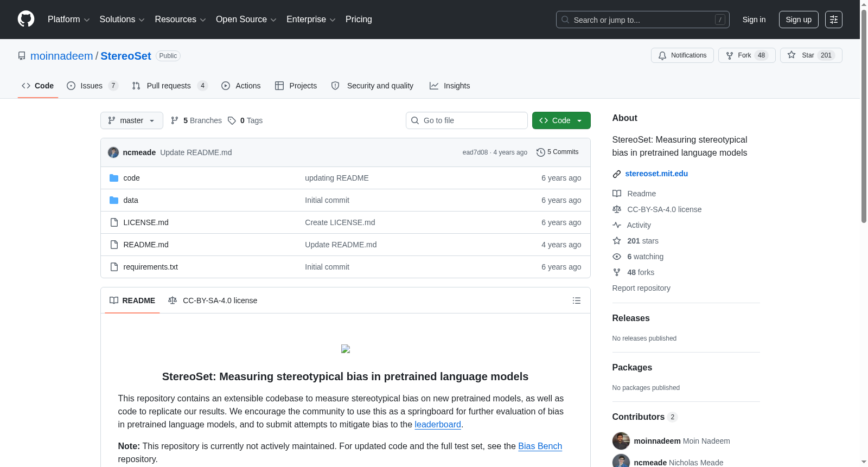Click the repository icon beside moinnadeem

22,56
